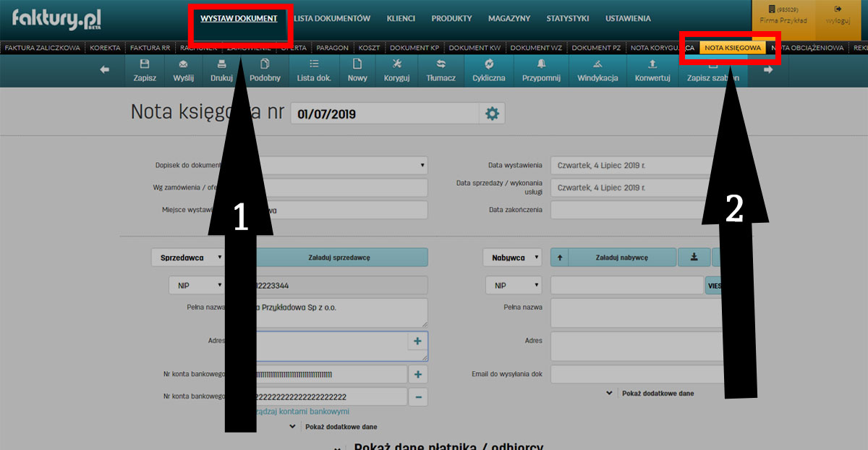Open the Sprzedawca dropdown
Screen dimensions: 868x450
[x=187, y=258]
